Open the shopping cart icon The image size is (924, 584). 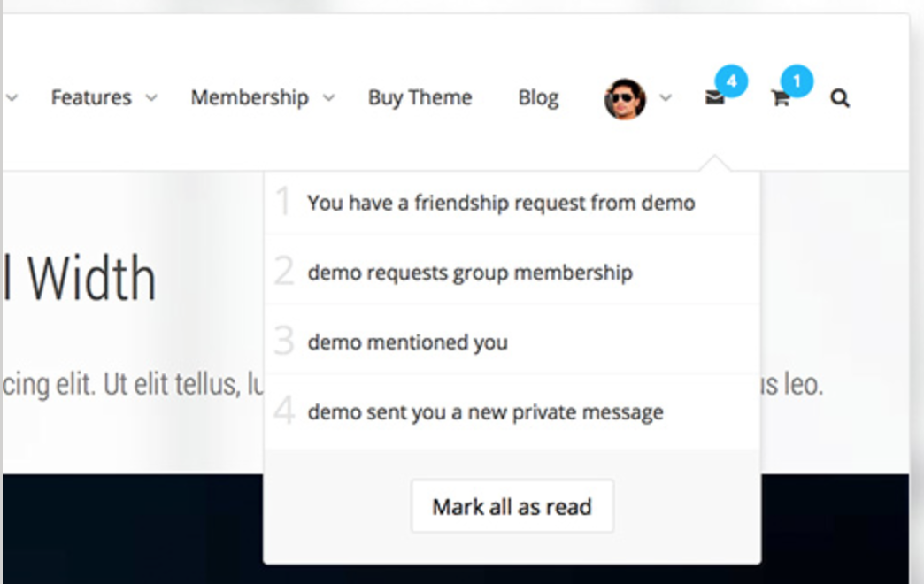tap(780, 99)
